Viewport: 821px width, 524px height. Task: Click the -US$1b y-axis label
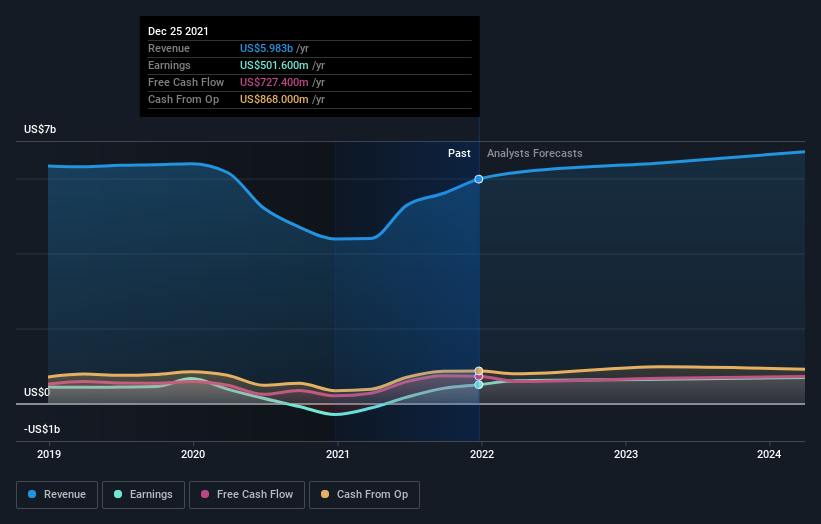click(x=42, y=429)
